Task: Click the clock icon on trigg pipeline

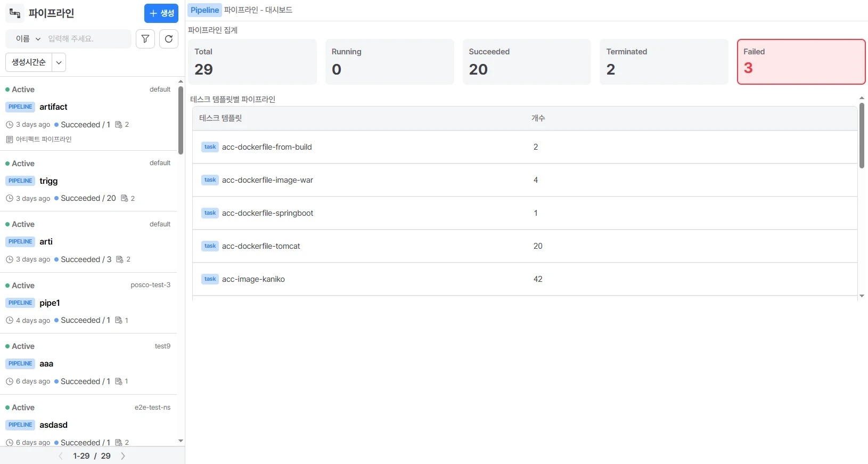Action: pos(9,198)
